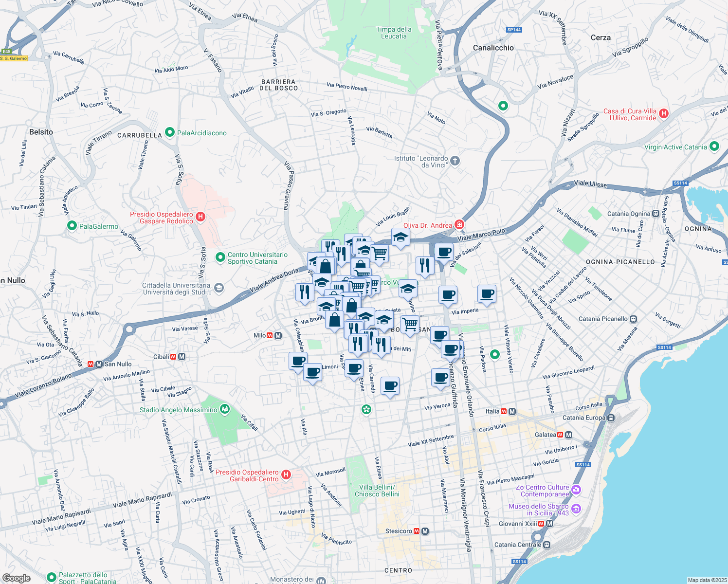Click the Catania Picanello railway icon
This screenshot has height=584, width=728.
click(x=633, y=319)
